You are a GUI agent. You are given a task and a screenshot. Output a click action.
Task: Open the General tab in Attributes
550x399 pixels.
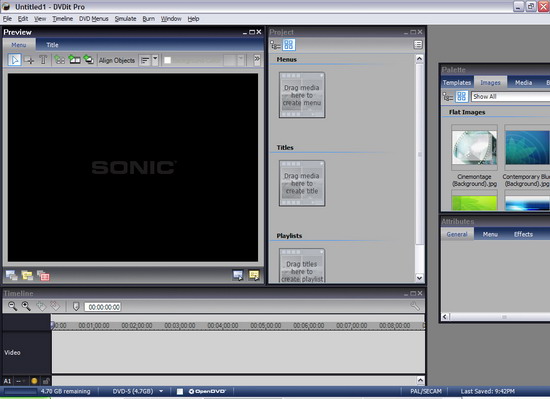[457, 234]
